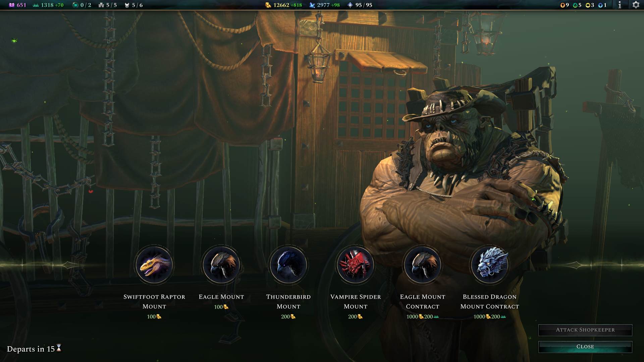
Task: Open the info icon in top bar
Action: [x=620, y=5]
